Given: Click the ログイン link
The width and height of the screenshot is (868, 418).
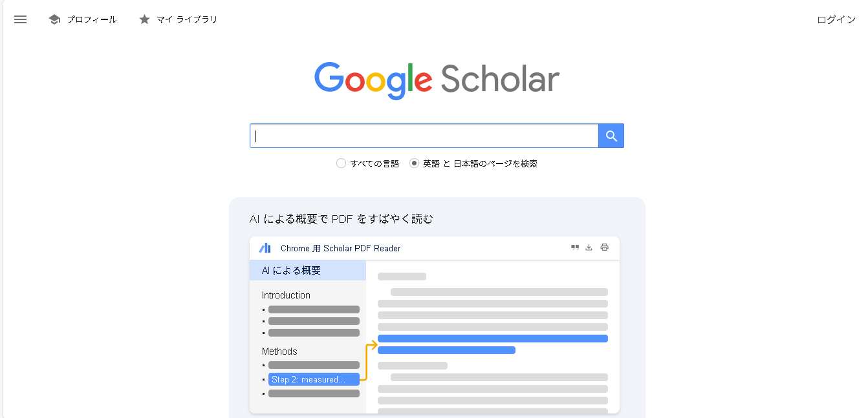Looking at the screenshot, I should [x=836, y=19].
